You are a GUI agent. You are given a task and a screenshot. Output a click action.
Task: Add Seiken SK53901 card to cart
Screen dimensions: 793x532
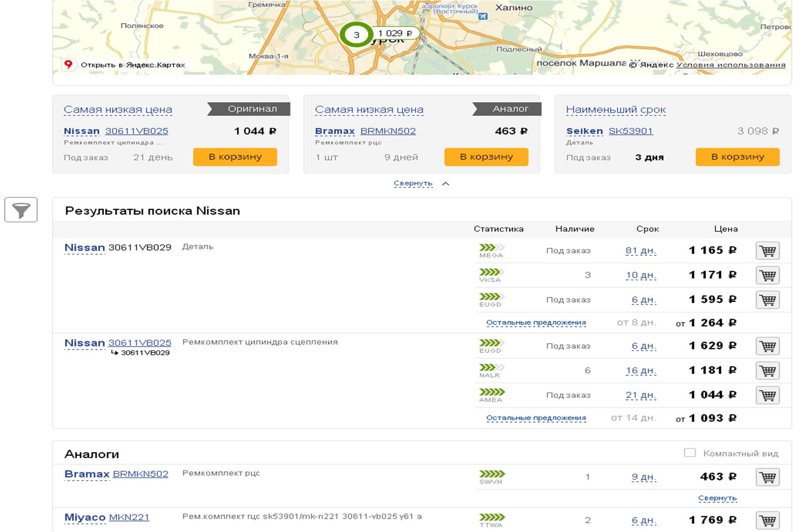coord(737,157)
